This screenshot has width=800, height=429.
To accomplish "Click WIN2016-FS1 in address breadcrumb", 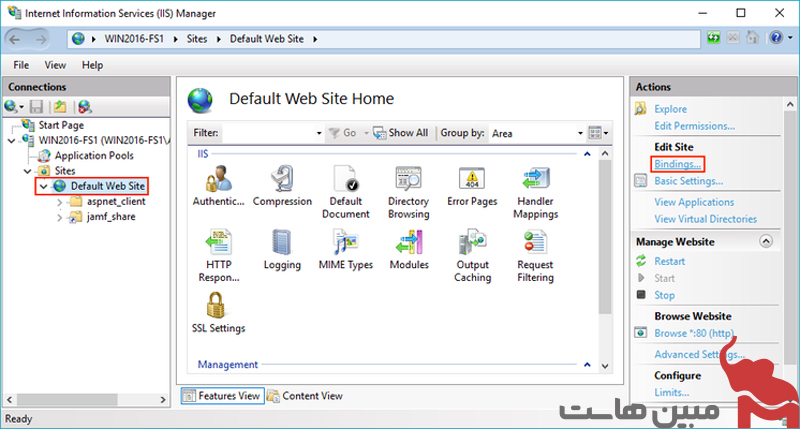I will pyautogui.click(x=134, y=39).
